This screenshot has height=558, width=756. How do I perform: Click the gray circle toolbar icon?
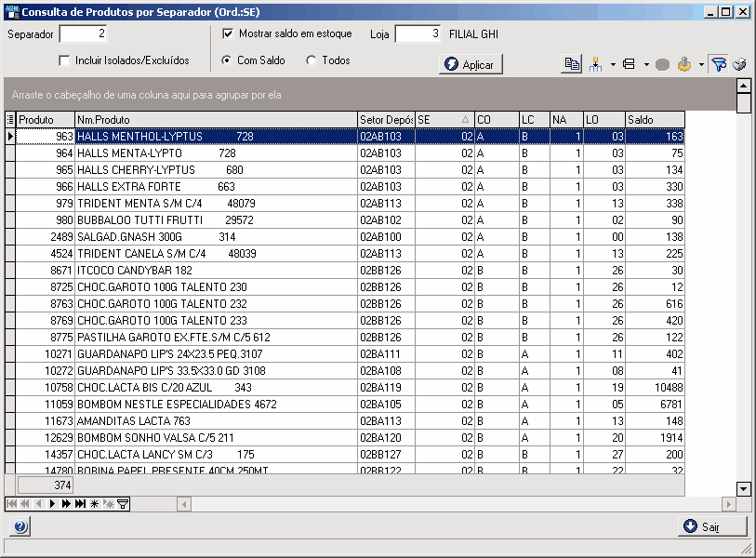click(662, 64)
